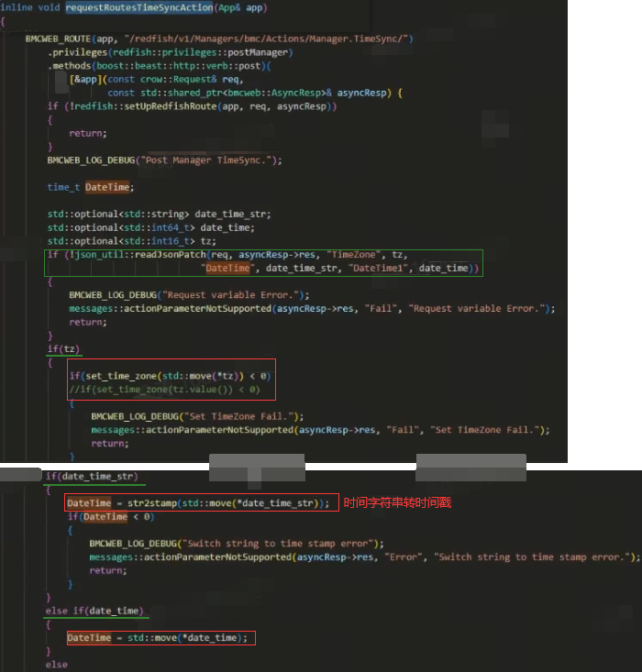Screen dimensions: 642x672
Task: Click the if(date_time_str) statement
Action: (x=92, y=476)
